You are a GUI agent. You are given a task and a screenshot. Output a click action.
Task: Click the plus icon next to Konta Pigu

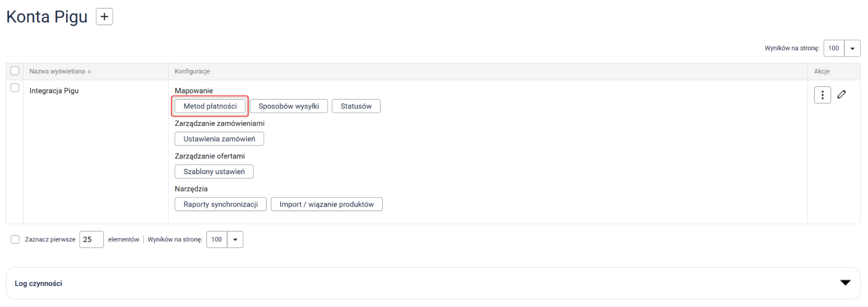pyautogui.click(x=104, y=17)
